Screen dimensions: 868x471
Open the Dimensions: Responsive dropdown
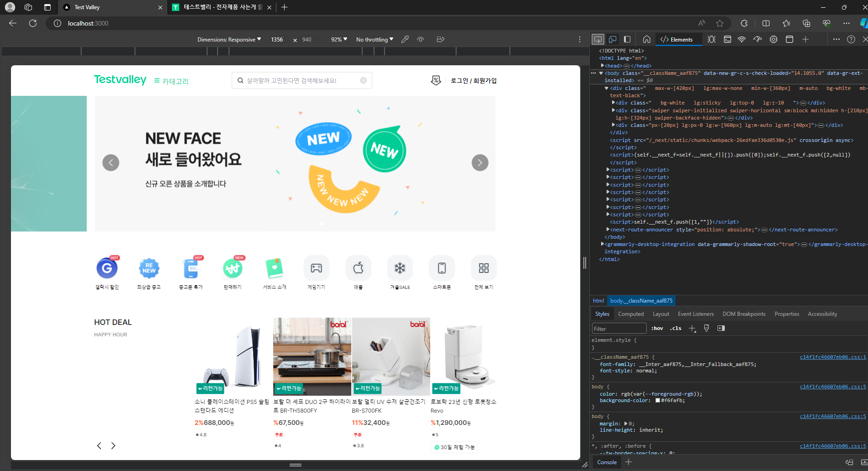pos(229,40)
